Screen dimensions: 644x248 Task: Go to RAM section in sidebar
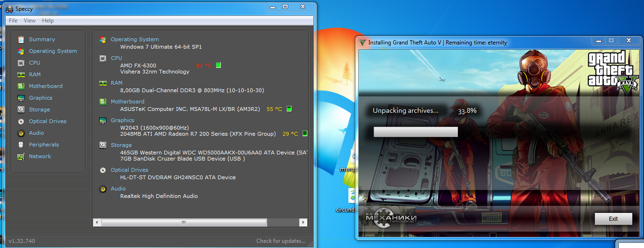tap(35, 74)
